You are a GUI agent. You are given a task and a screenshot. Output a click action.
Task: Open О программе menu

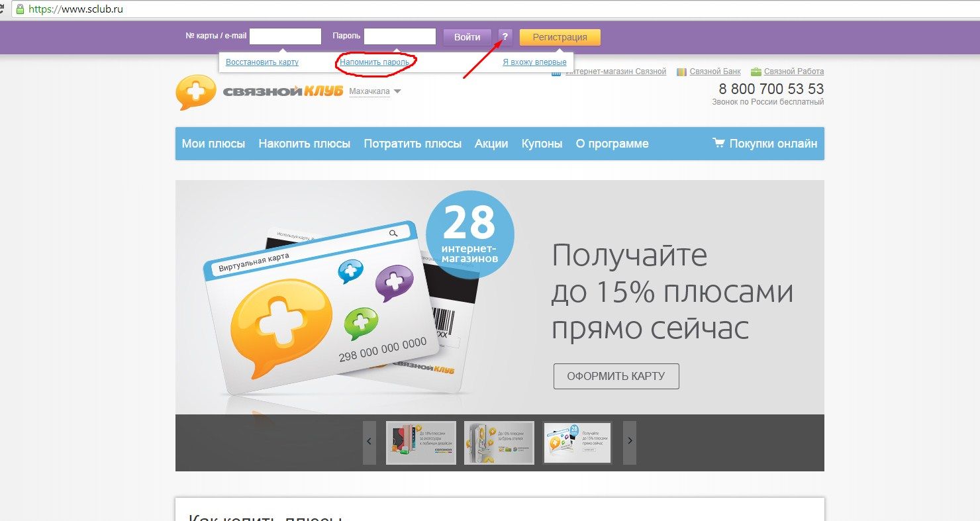pyautogui.click(x=612, y=144)
